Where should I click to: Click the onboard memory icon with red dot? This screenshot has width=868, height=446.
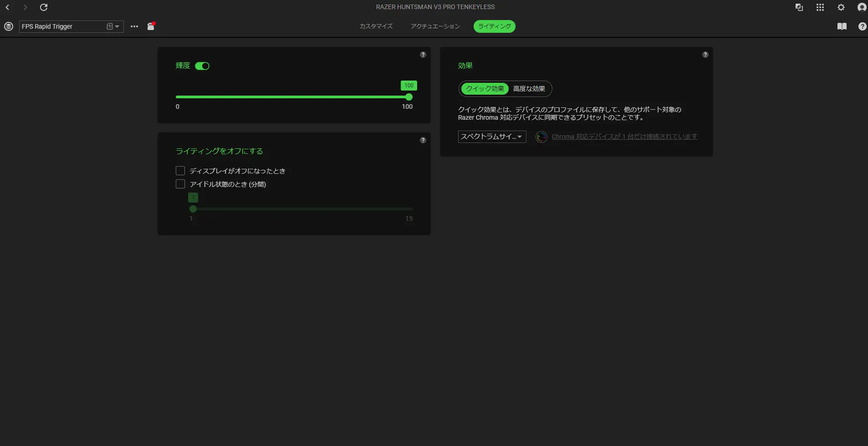[x=151, y=26]
